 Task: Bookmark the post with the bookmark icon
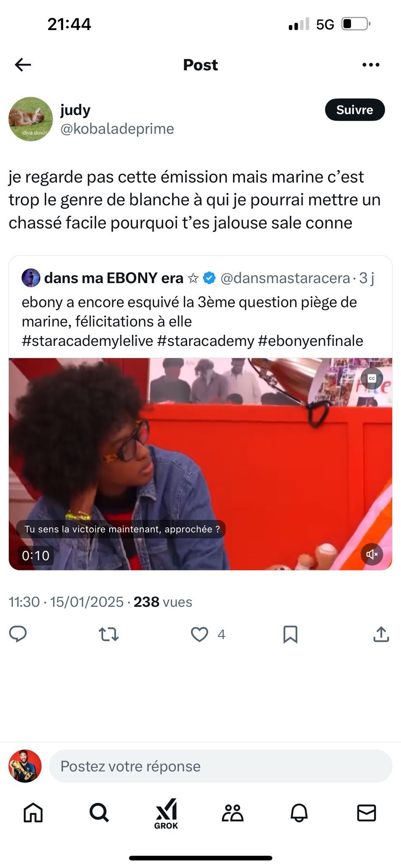coord(290,634)
